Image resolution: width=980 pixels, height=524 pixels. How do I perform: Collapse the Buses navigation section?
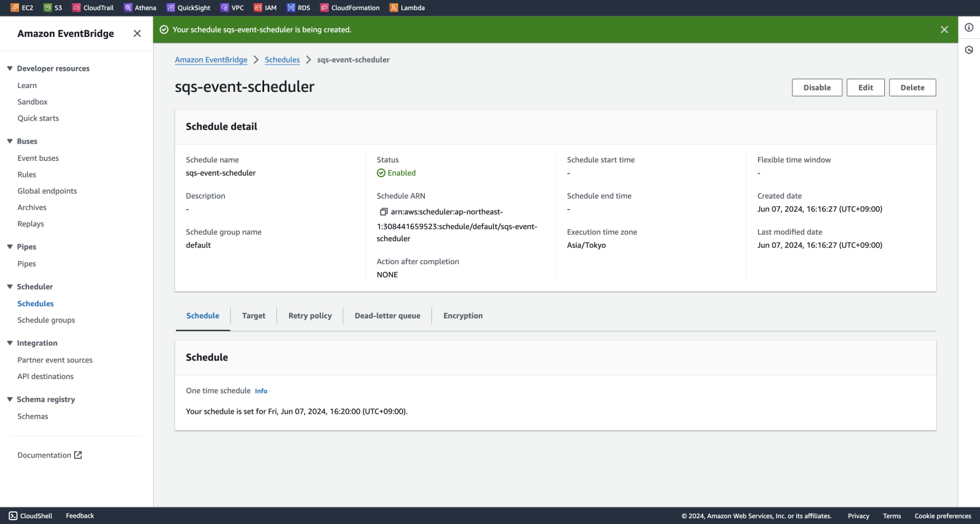coord(10,141)
